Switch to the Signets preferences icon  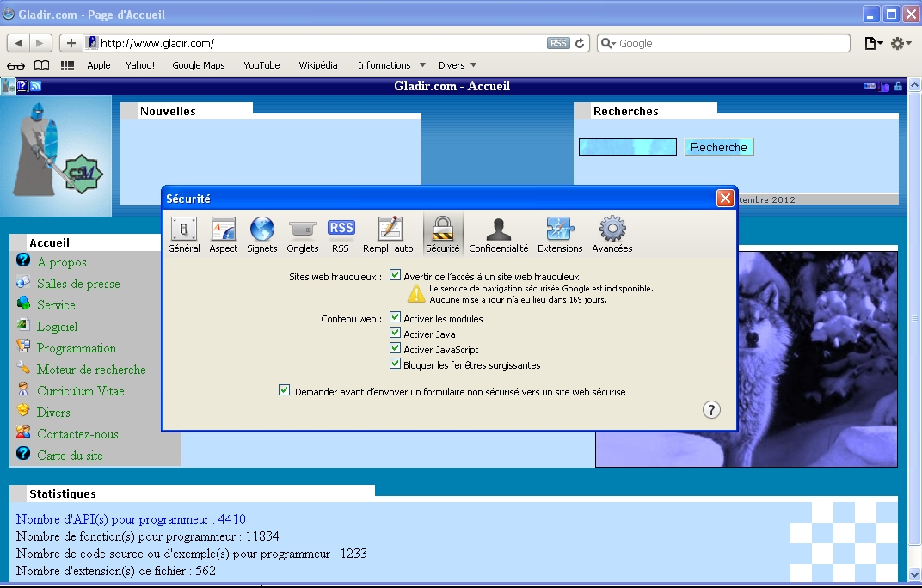[261, 234]
